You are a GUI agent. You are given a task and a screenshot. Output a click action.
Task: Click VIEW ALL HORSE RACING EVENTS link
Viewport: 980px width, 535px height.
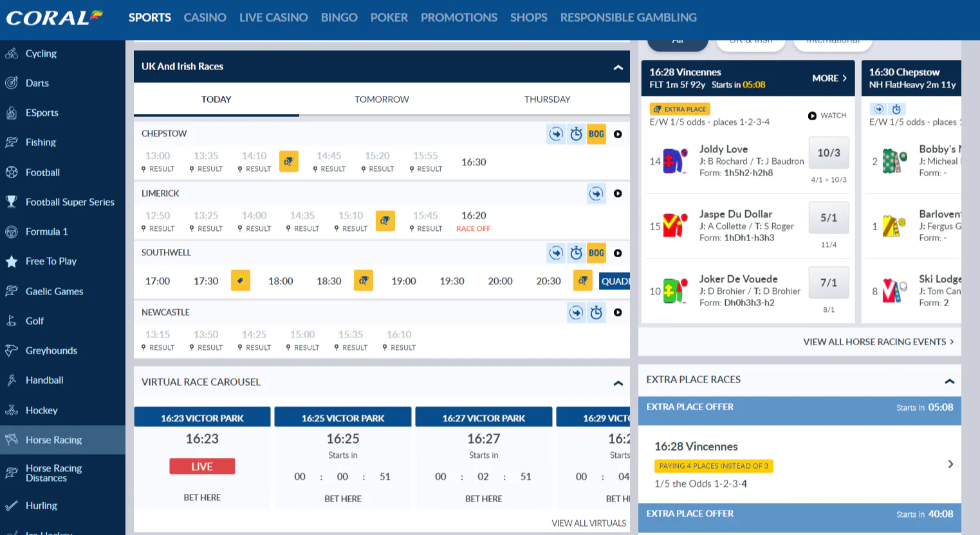click(x=878, y=341)
